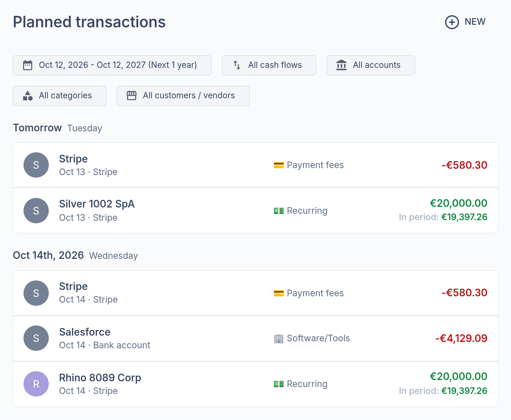This screenshot has height=420, width=511.
Task: Click the Planned transactions page title
Action: 89,22
